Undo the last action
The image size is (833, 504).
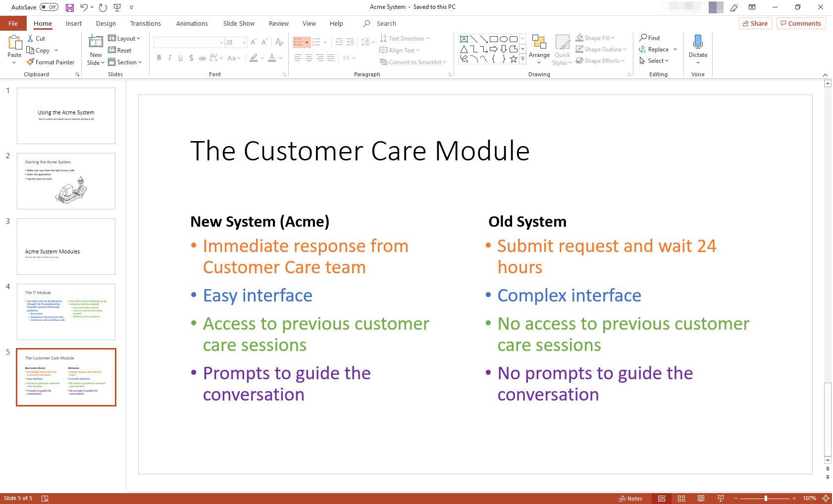tap(84, 7)
